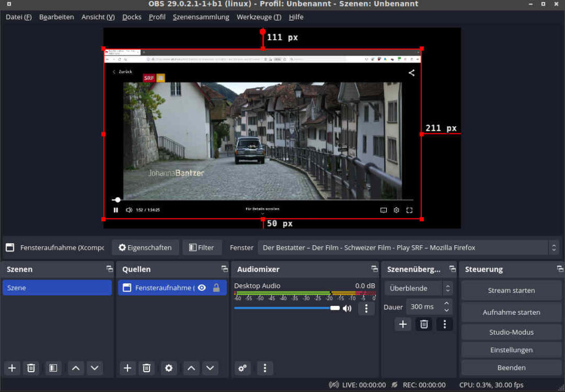Mute Desktop Audio speaker icon
Screen dimensions: 565x392
coord(347,309)
